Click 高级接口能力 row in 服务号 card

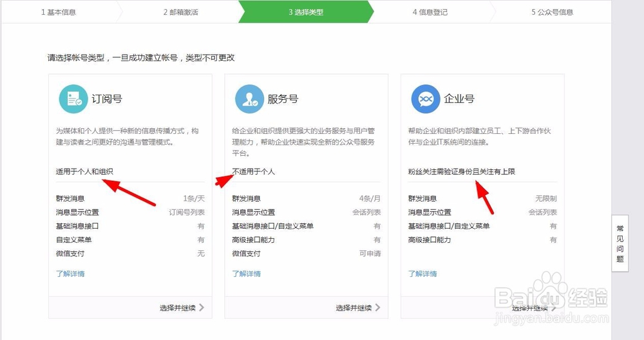pos(307,240)
